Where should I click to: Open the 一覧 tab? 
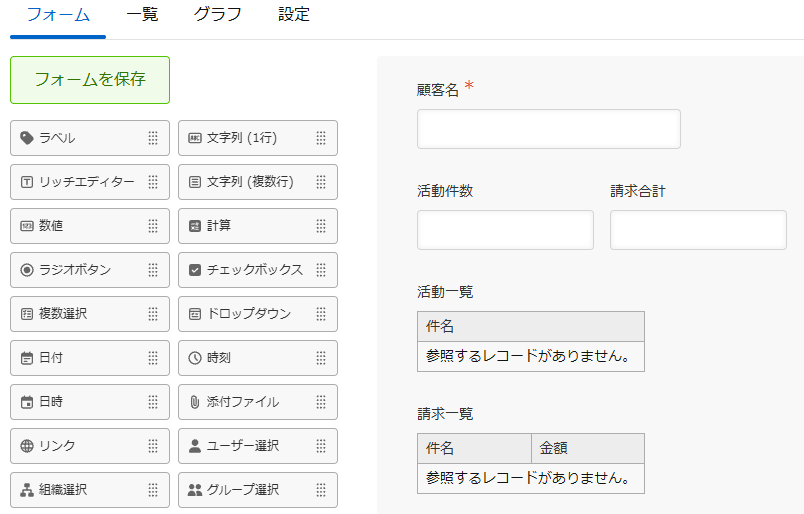(x=142, y=15)
